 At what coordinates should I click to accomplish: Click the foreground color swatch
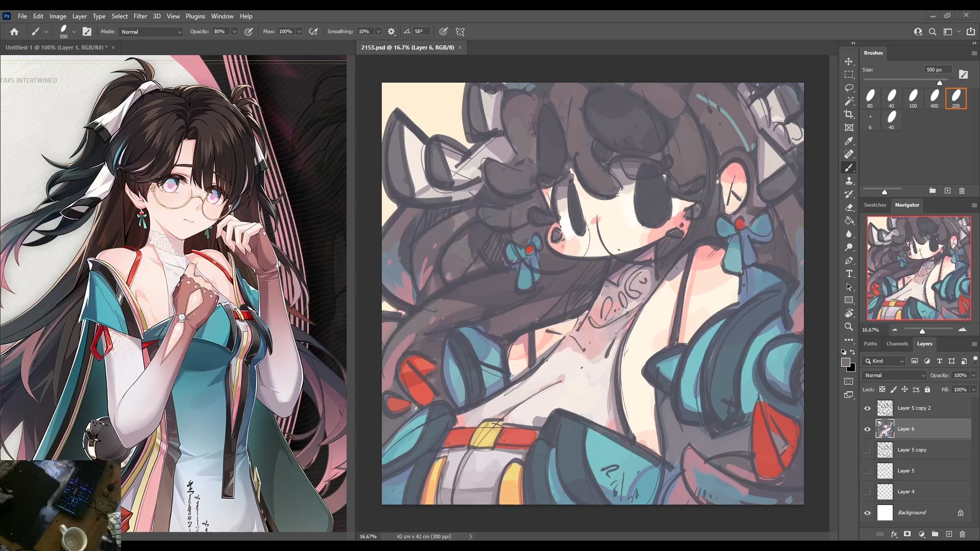tap(846, 362)
